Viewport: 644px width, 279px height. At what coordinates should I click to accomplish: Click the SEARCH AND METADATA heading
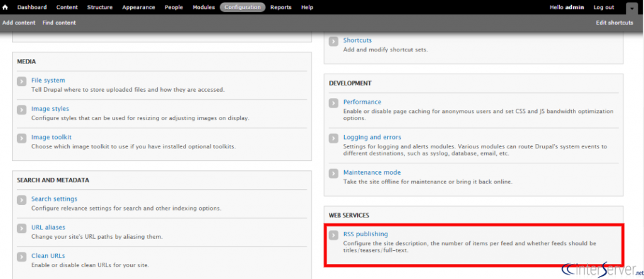[x=53, y=180]
